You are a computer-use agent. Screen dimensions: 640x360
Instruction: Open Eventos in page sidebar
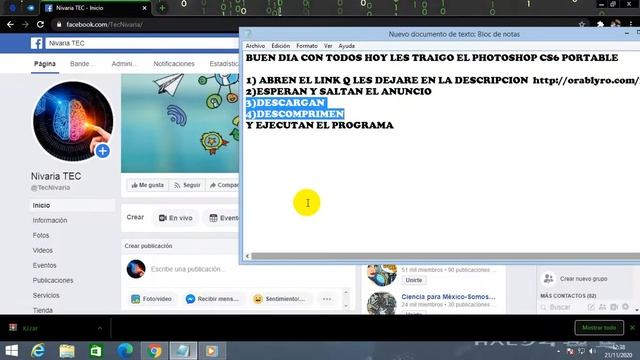(44, 266)
